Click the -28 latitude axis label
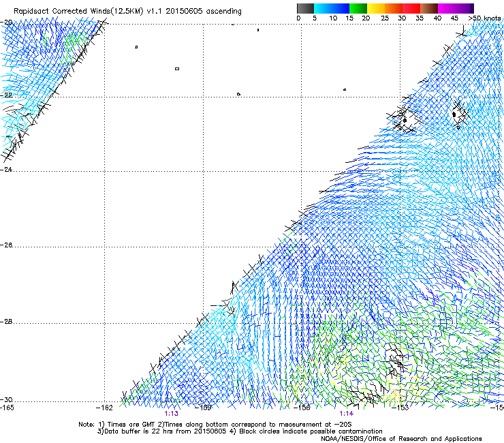The height and width of the screenshot is (443, 504). (x=6, y=322)
